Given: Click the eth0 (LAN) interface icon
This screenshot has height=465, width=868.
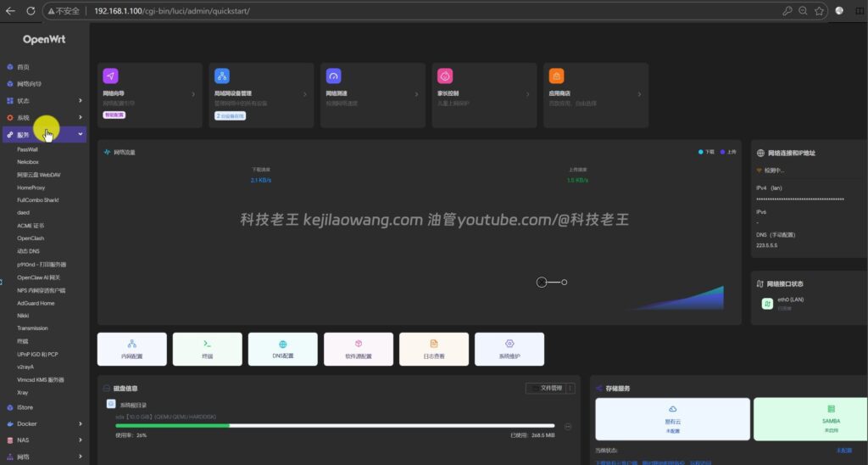Looking at the screenshot, I should click(767, 303).
